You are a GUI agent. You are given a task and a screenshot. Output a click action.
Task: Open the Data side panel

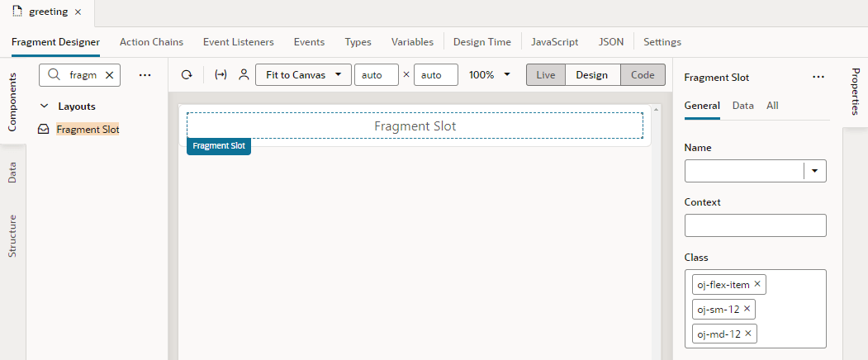[12, 173]
